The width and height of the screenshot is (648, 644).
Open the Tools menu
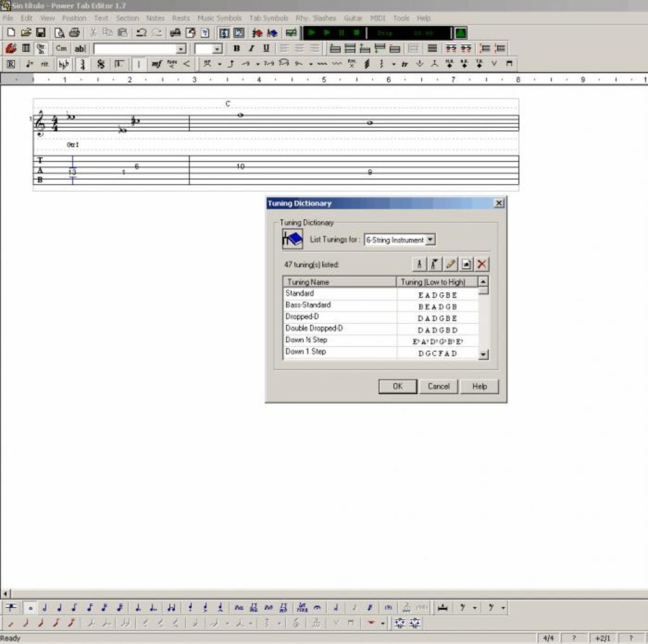[x=402, y=18]
